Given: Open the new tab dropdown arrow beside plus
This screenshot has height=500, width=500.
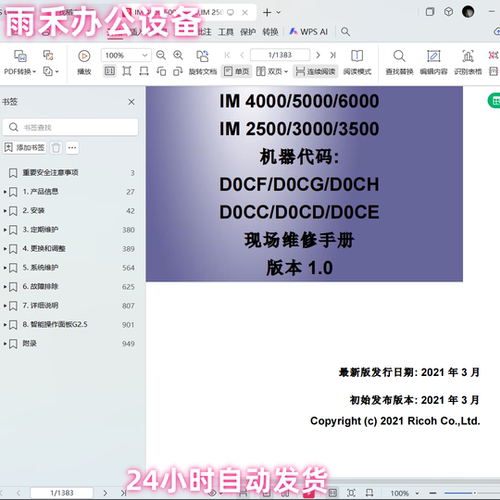Looking at the screenshot, I should [279, 12].
